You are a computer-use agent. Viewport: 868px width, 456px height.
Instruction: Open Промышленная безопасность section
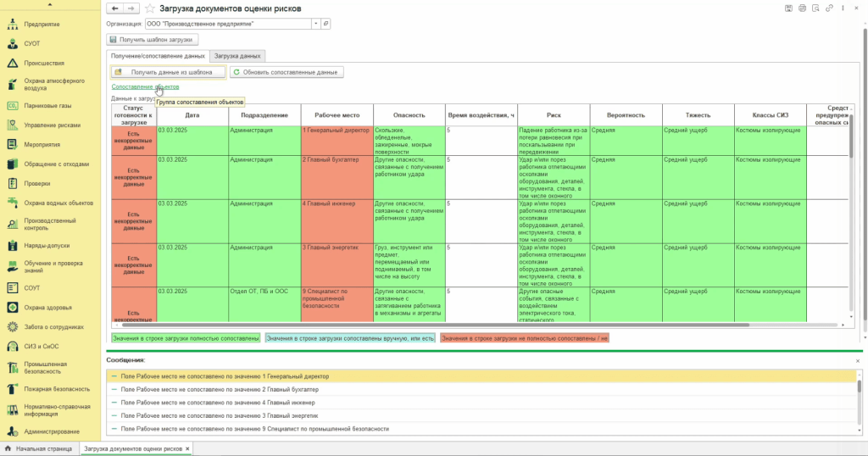[x=46, y=368]
